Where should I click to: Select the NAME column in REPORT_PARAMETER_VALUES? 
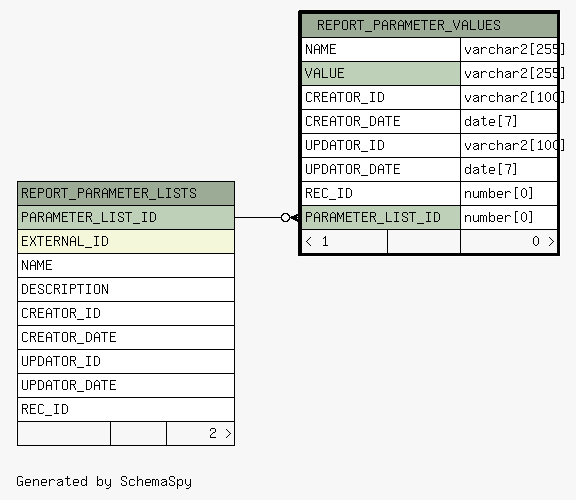(x=381, y=49)
